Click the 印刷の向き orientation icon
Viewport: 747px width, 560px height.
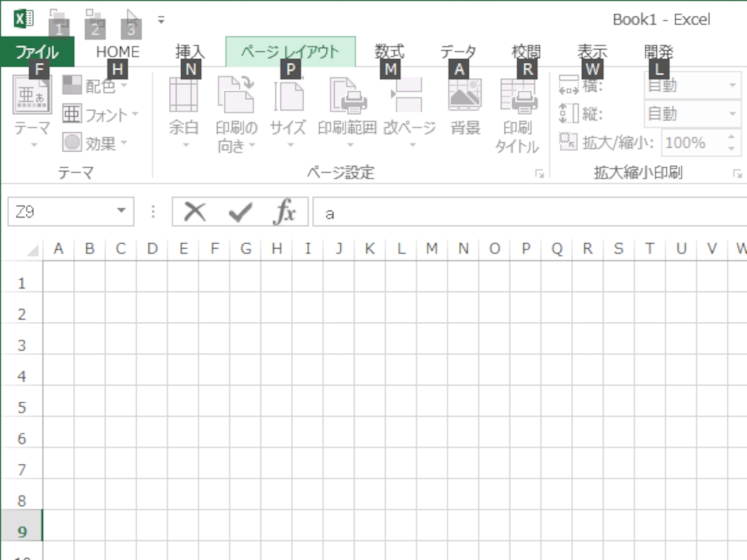point(236,97)
